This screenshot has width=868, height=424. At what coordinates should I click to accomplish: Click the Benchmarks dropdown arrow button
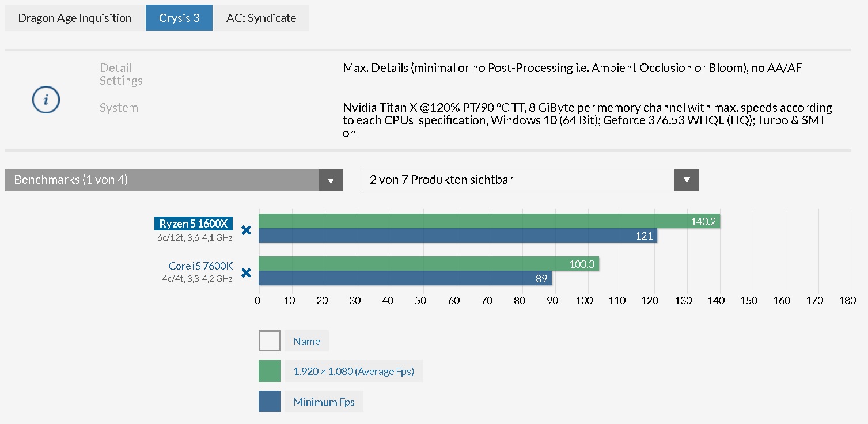(x=331, y=180)
